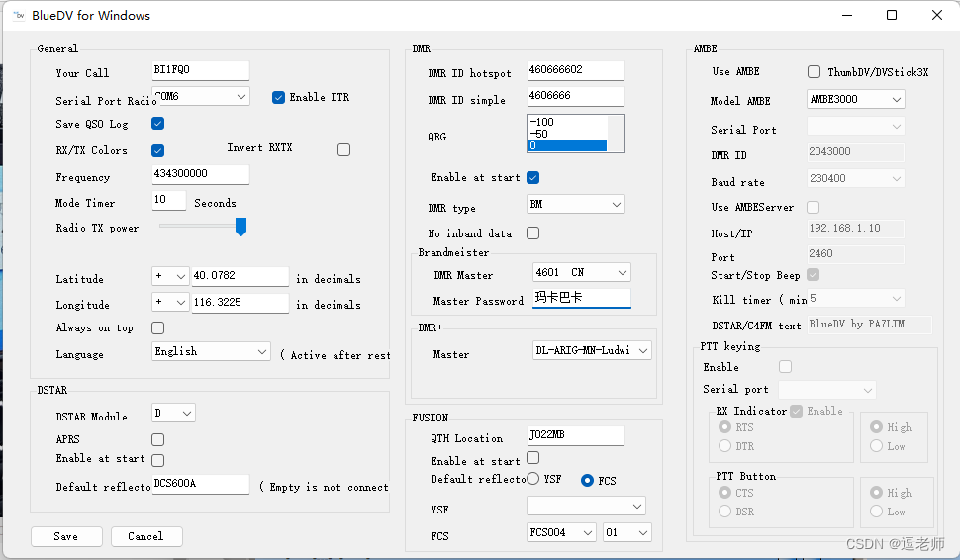Tick the APRS checkbox in DSTAR
This screenshot has height=560, width=960.
[x=158, y=439]
